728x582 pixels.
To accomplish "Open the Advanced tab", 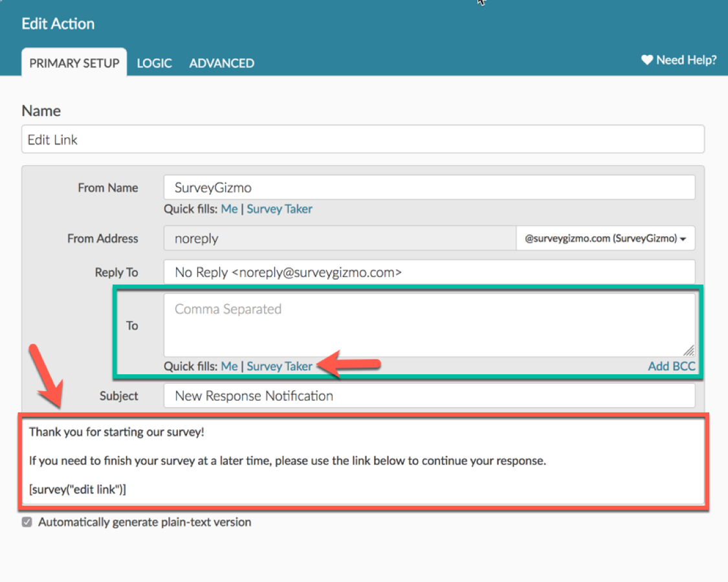I will (221, 63).
